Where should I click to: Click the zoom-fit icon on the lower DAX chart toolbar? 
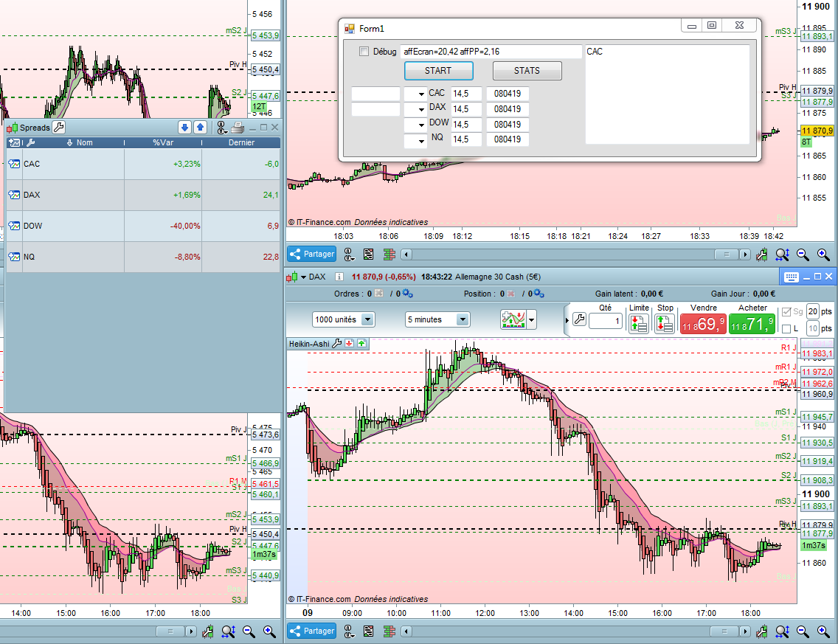pyautogui.click(x=783, y=631)
